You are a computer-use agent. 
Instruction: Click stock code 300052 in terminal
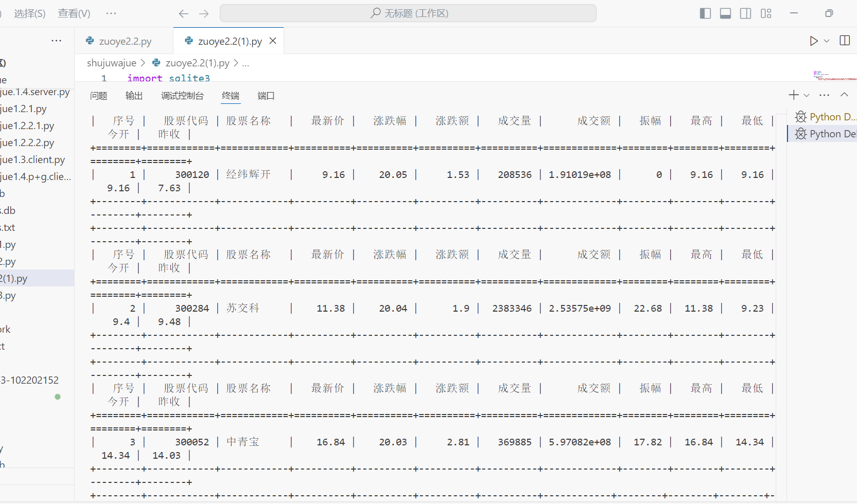coord(192,442)
